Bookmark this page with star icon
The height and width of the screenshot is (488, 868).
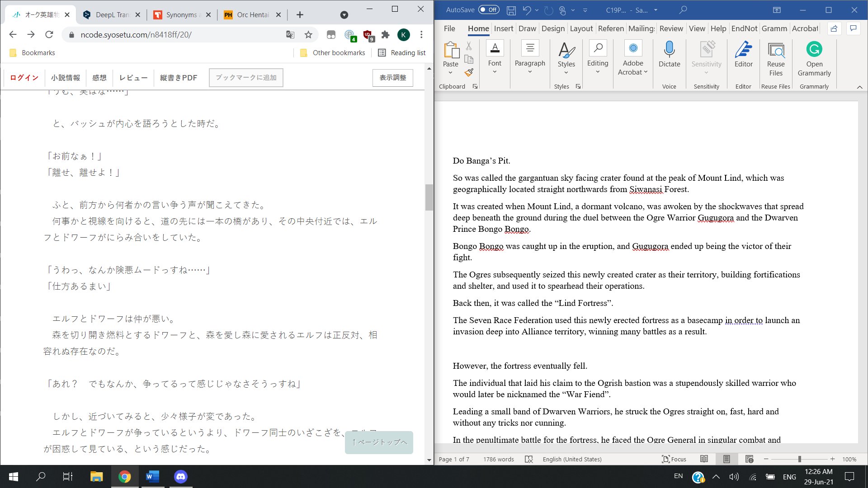[308, 35]
